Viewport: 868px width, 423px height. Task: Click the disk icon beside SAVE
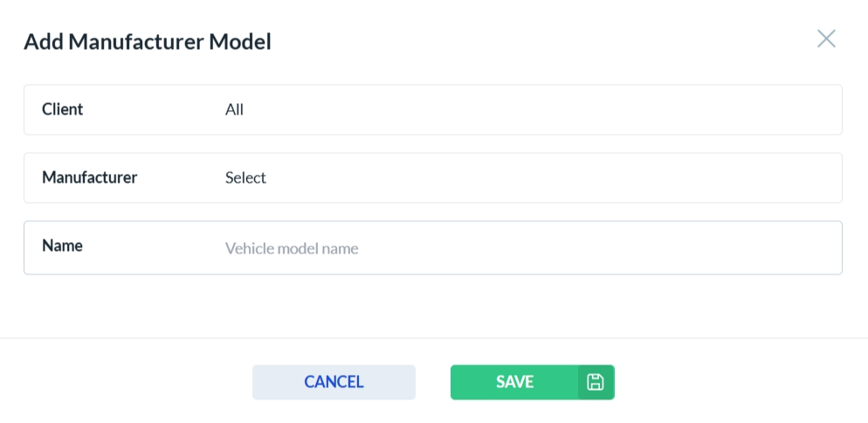[x=596, y=382]
